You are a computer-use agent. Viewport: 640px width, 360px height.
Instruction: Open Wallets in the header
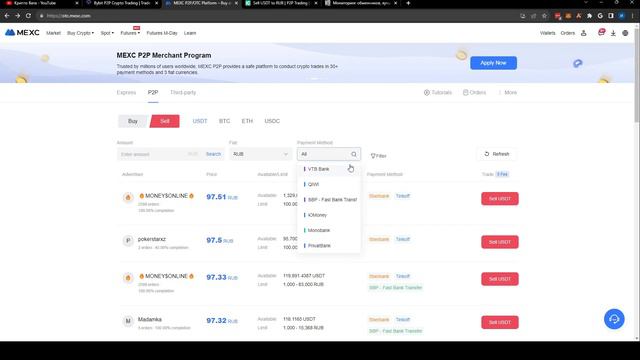[x=547, y=33]
